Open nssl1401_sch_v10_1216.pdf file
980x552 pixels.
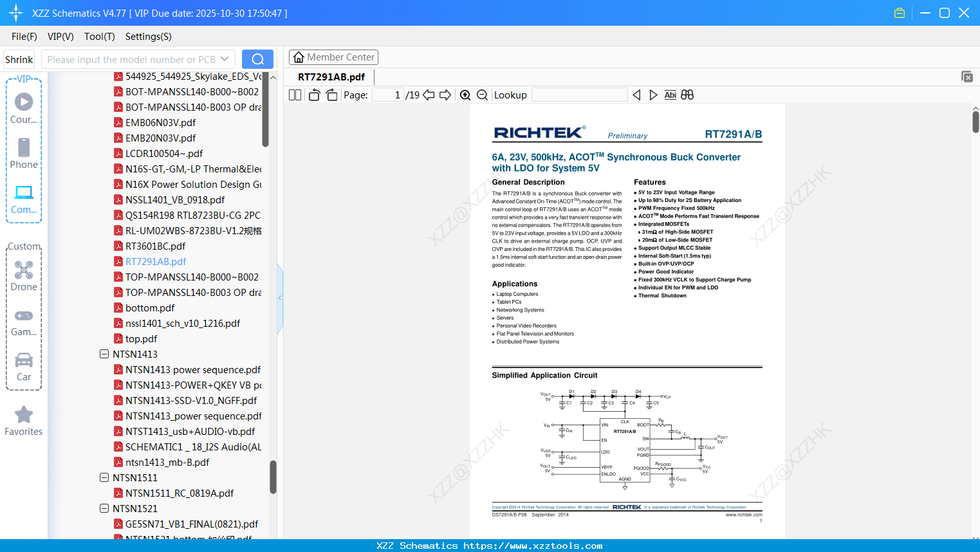pos(183,323)
